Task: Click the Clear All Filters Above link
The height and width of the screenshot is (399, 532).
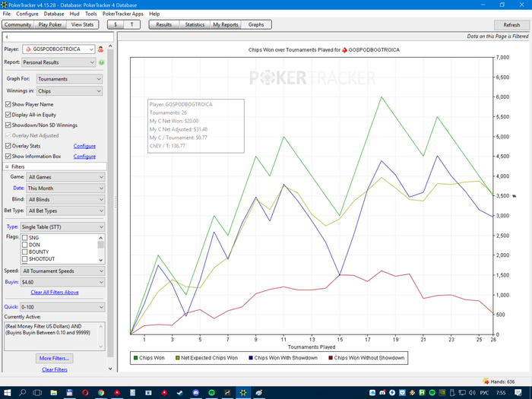Action: 55,292
